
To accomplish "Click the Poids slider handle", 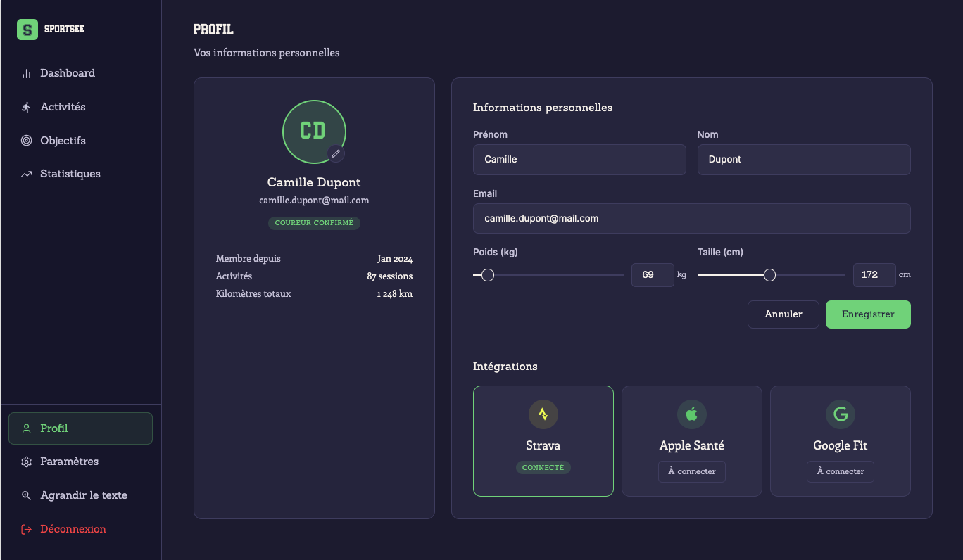I will point(487,275).
